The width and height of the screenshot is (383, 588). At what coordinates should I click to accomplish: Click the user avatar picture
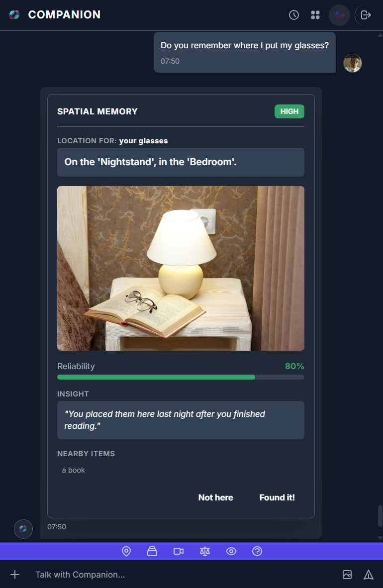(x=353, y=63)
